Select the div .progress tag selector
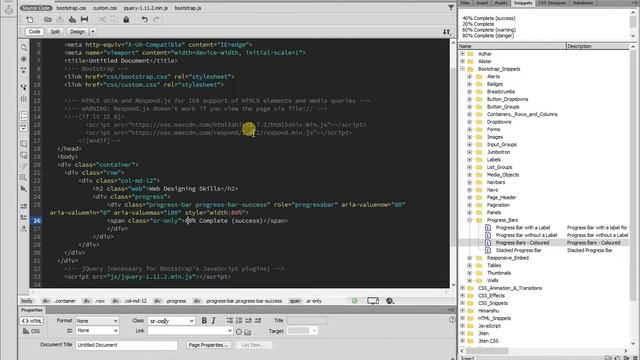Screen dimensions: 640x360 [x=171, y=301]
